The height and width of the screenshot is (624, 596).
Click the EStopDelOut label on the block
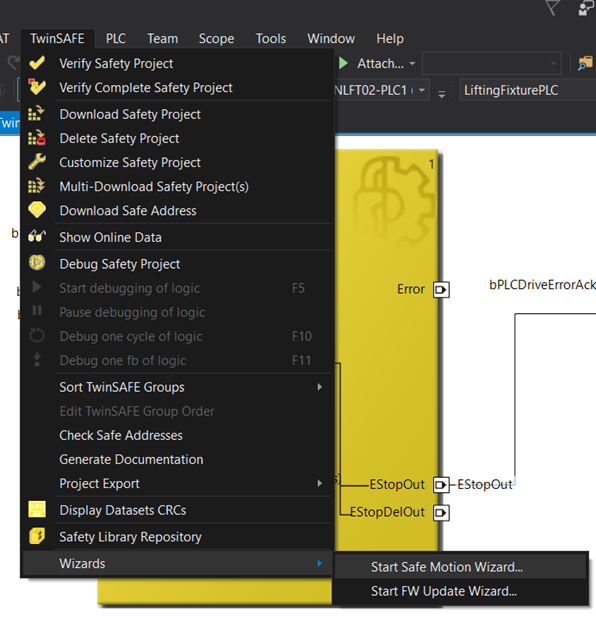pos(387,512)
